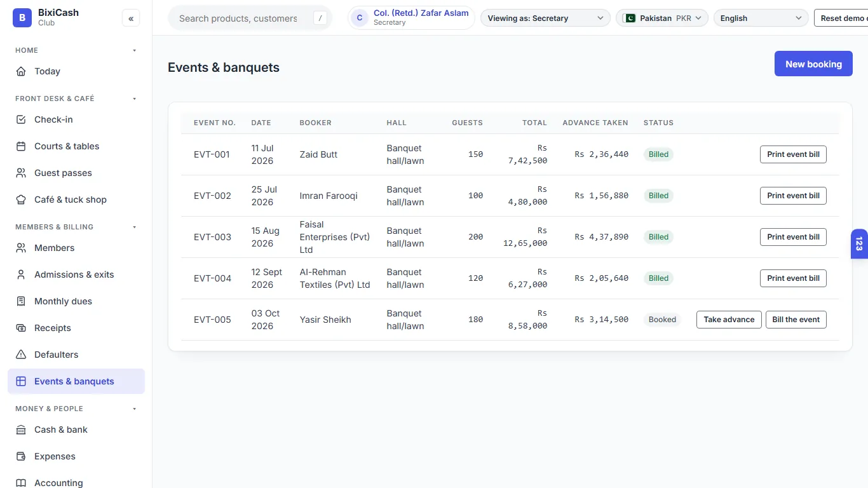
Task: Take advance for EVT-005
Action: (729, 320)
